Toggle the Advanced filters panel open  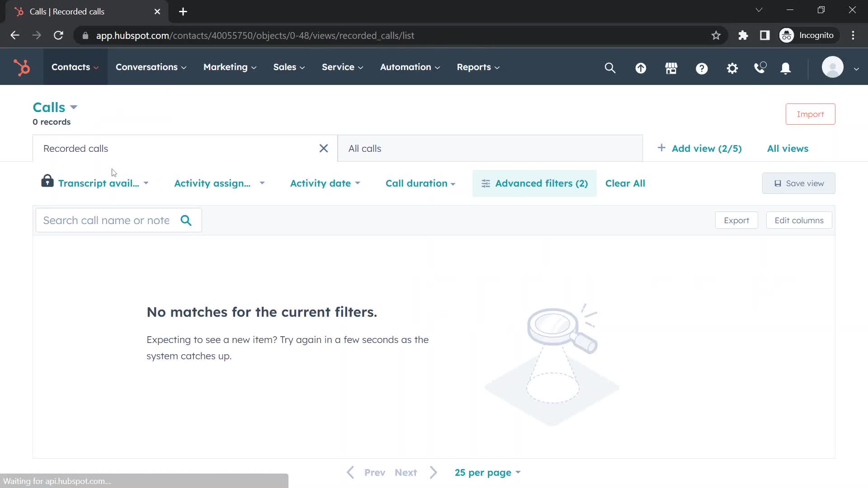[x=534, y=183]
